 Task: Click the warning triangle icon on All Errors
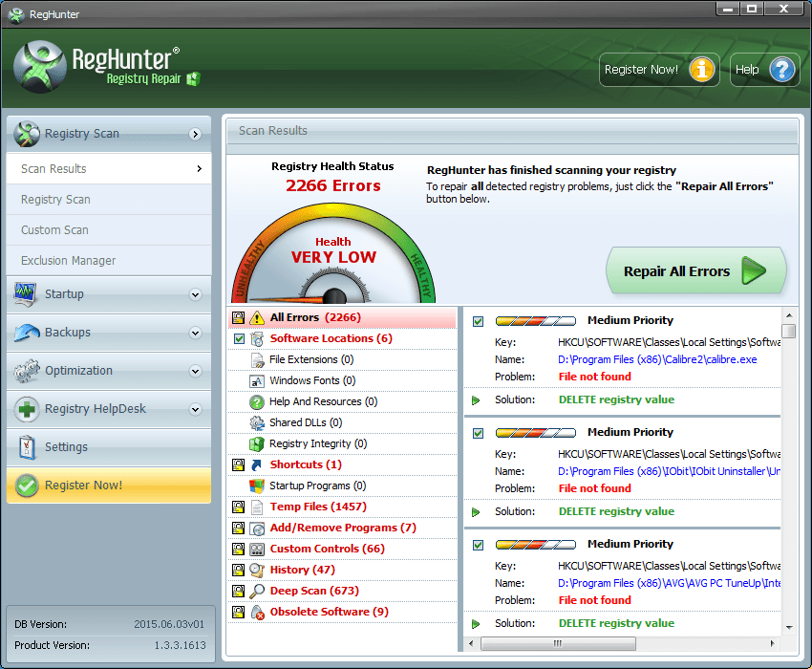[257, 317]
